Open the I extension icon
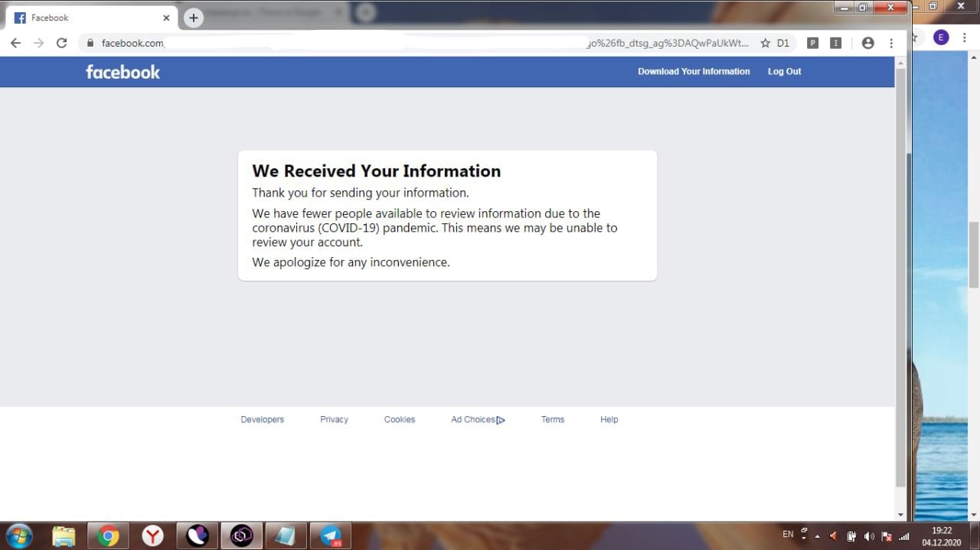980x550 pixels. pyautogui.click(x=836, y=43)
